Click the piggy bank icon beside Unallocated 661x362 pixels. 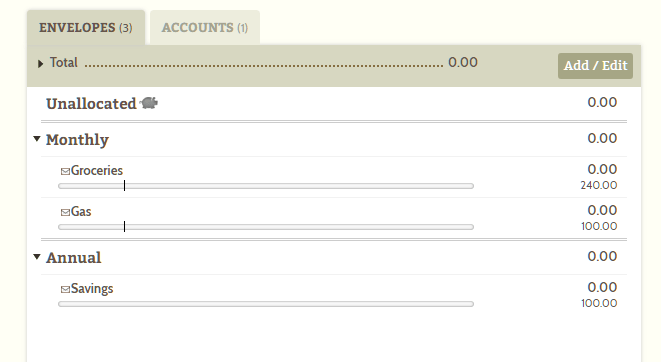pyautogui.click(x=149, y=103)
